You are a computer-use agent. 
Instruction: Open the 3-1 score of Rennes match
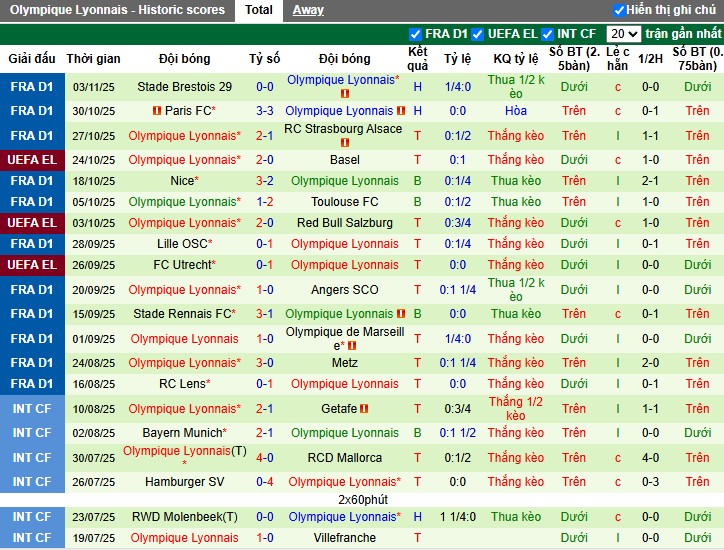pos(265,314)
